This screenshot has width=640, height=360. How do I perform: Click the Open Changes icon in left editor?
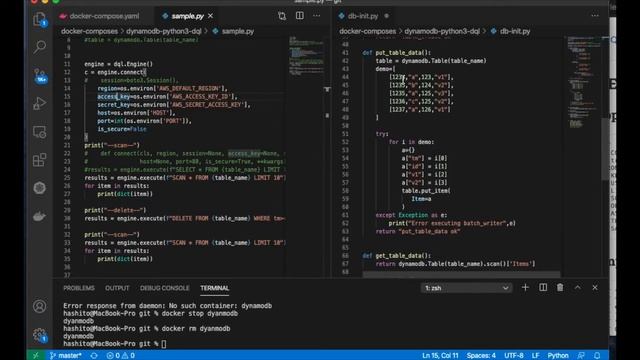pyautogui.click(x=282, y=16)
